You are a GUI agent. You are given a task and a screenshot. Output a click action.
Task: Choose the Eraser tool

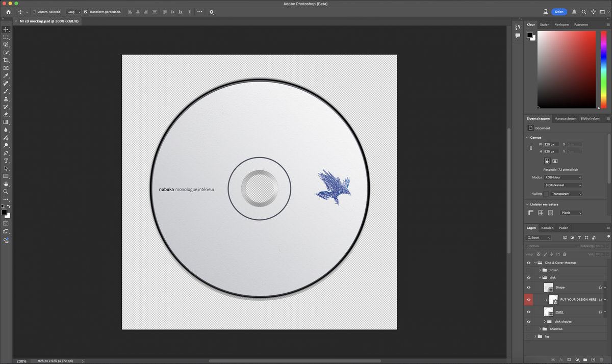coord(6,114)
